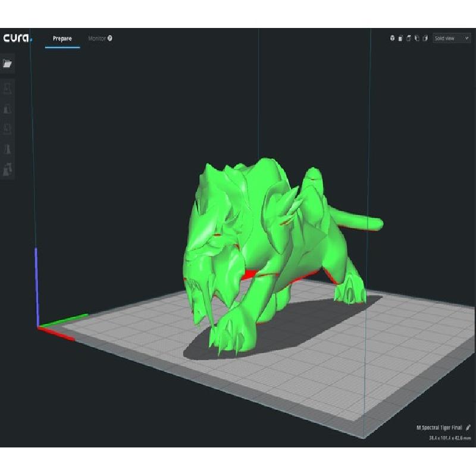
Task: Switch camera to top view icon
Action: tap(409, 38)
